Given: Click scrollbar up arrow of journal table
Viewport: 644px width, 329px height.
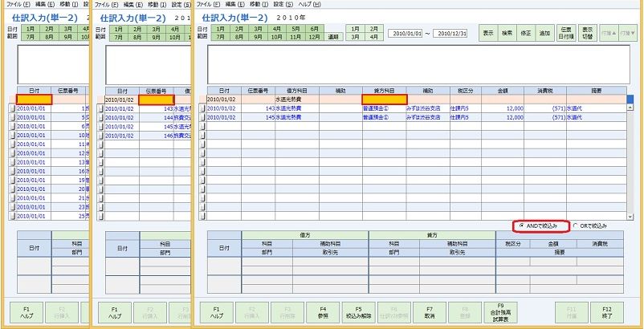Looking at the screenshot, I should (630, 107).
